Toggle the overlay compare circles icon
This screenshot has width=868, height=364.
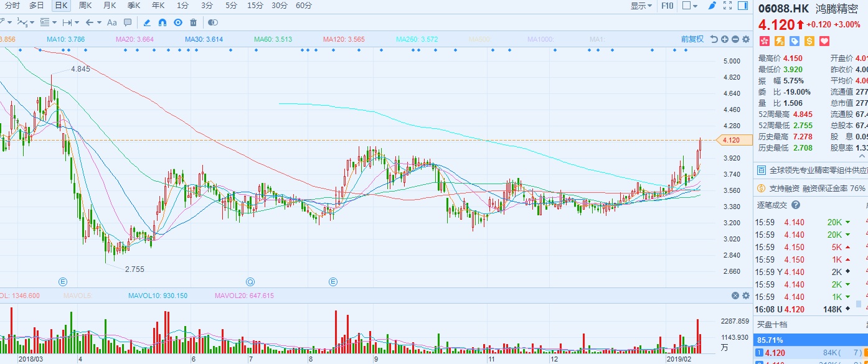[x=213, y=22]
